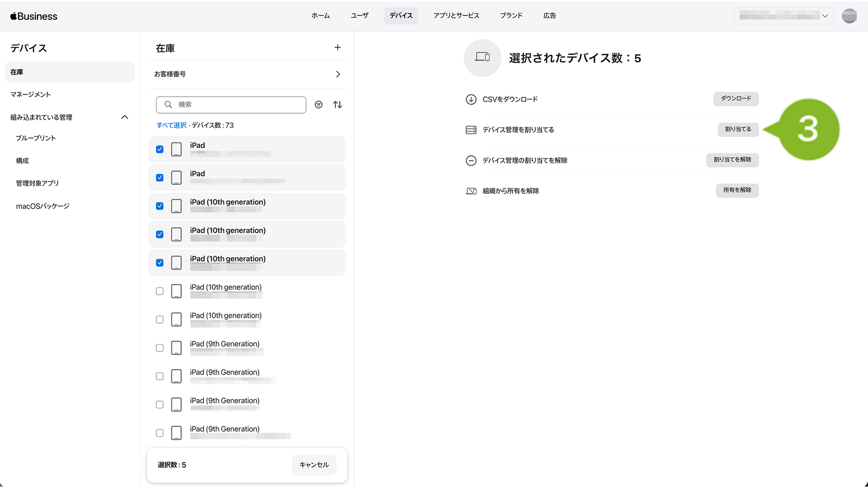Open the user avatar in top right
The width and height of the screenshot is (868, 488).
tap(849, 16)
